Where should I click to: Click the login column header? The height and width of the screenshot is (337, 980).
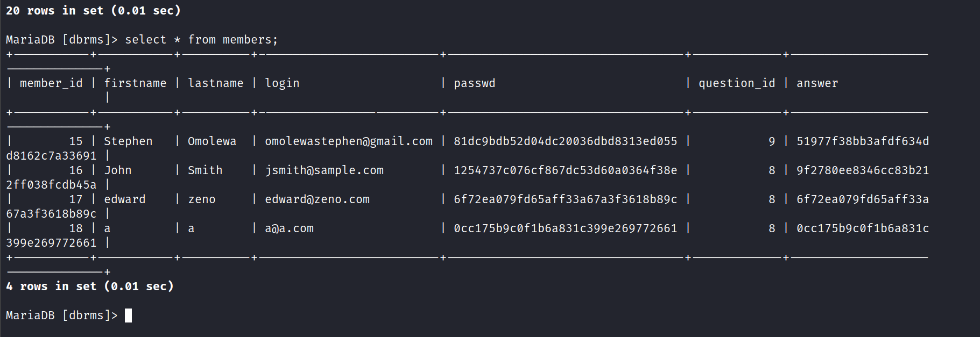pos(282,83)
